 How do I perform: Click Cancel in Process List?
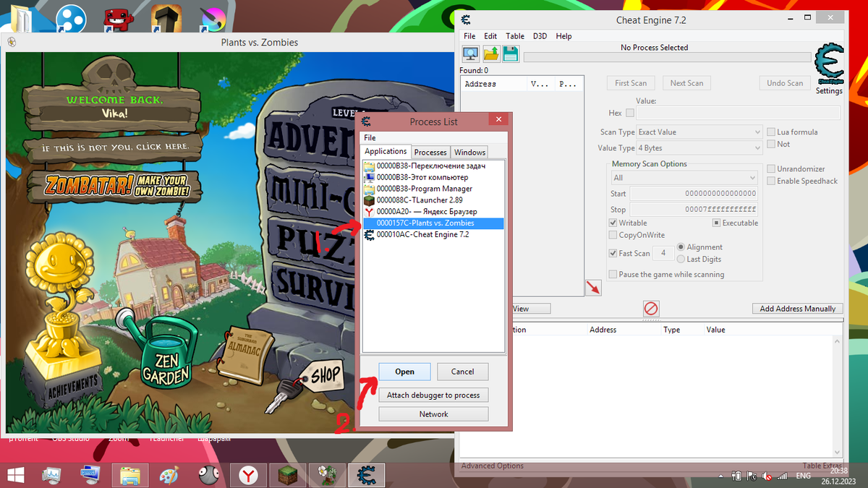coord(462,372)
